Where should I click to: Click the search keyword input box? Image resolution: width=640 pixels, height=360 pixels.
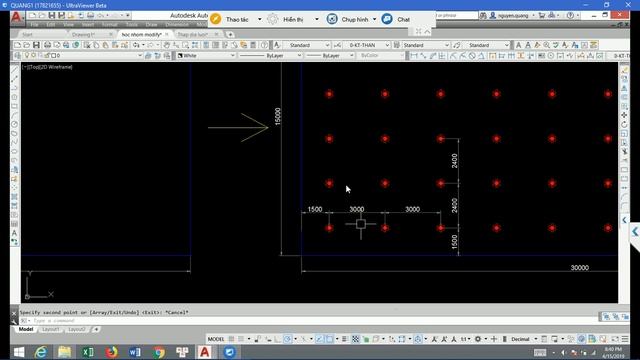(456, 16)
